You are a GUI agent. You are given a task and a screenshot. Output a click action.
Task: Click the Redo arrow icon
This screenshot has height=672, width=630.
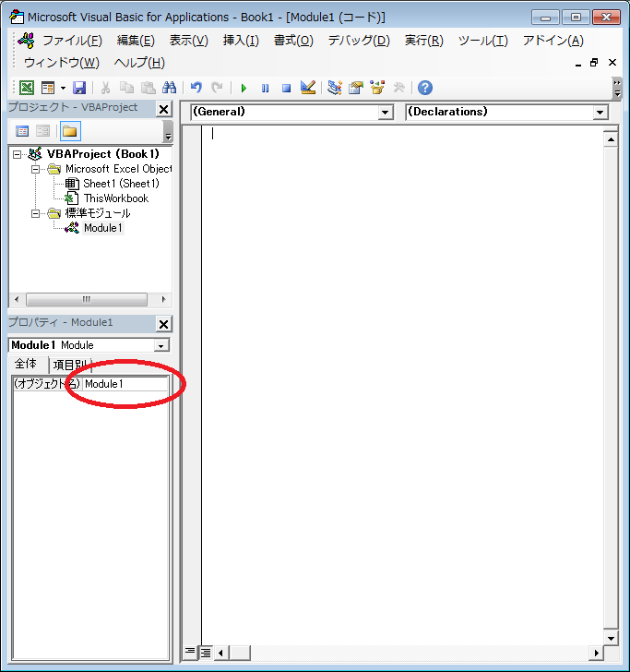218,88
